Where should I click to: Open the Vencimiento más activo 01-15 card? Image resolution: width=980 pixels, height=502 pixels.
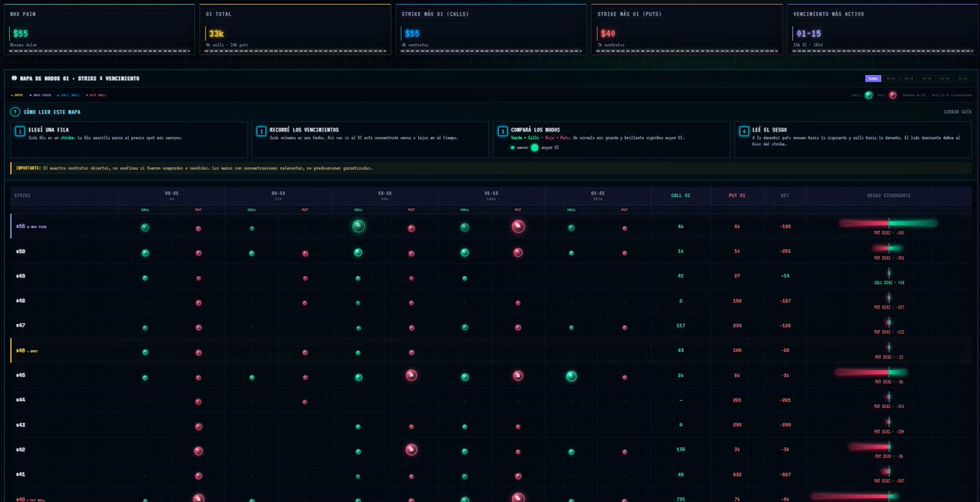882,29
